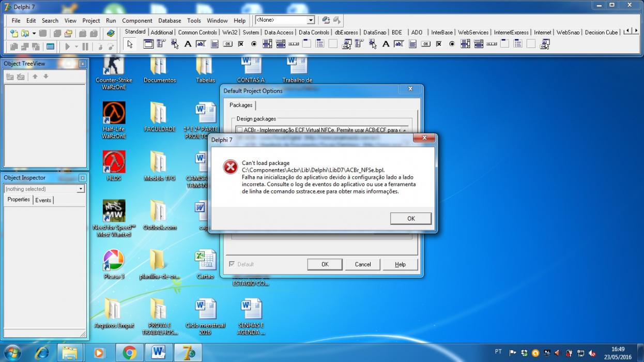This screenshot has width=644, height=362.
Task: Toggle the ACBr ECF Virtual NFCe package checkbox
Action: [239, 130]
